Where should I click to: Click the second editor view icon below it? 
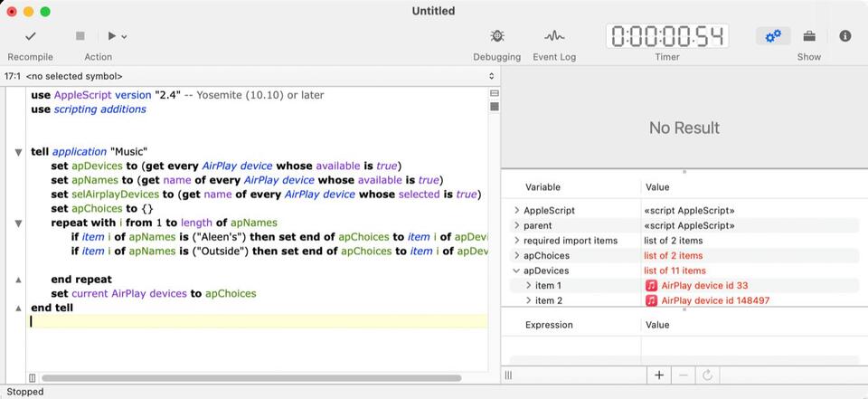(x=495, y=107)
